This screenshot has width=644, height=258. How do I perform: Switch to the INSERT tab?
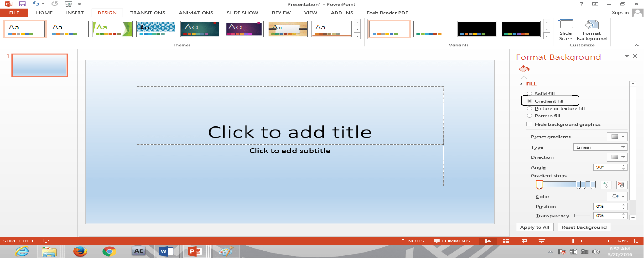74,13
